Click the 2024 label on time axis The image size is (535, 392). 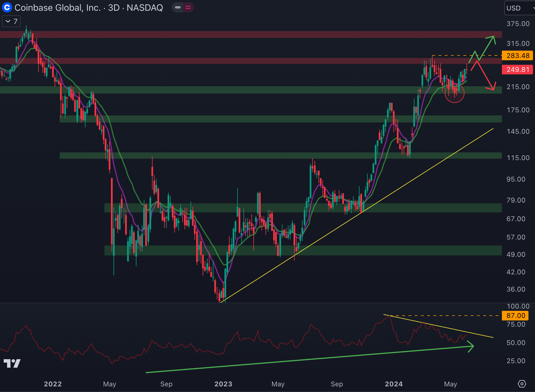(393, 384)
